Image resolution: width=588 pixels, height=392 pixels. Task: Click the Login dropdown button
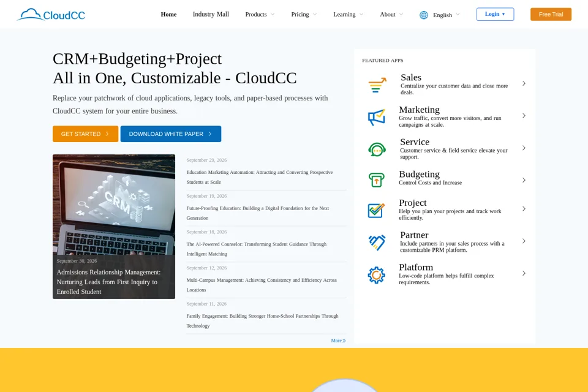tap(495, 14)
